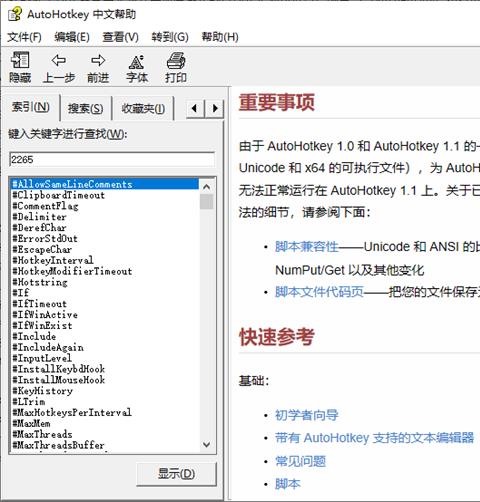The height and width of the screenshot is (502, 480).
Task: Click the 显示(D) button
Action: (176, 474)
